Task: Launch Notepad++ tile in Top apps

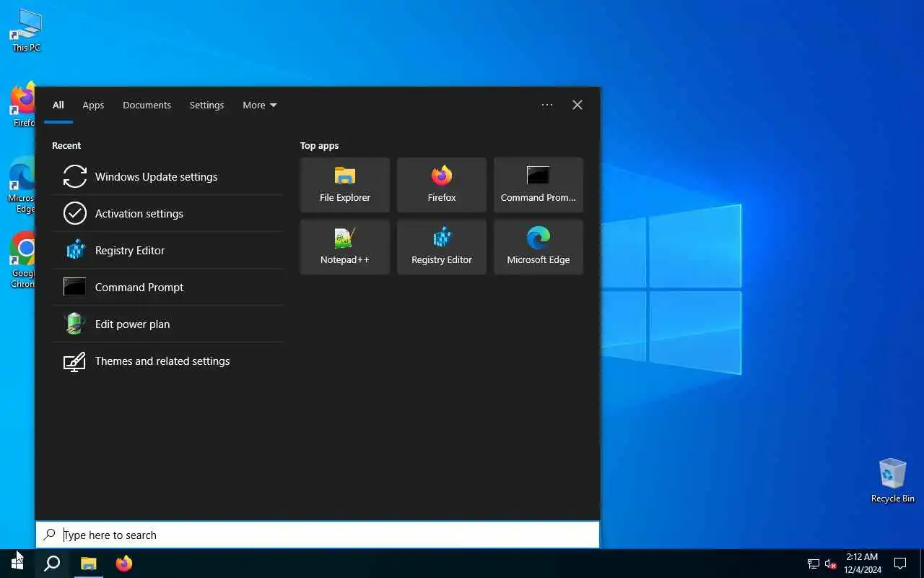Action: pos(345,247)
